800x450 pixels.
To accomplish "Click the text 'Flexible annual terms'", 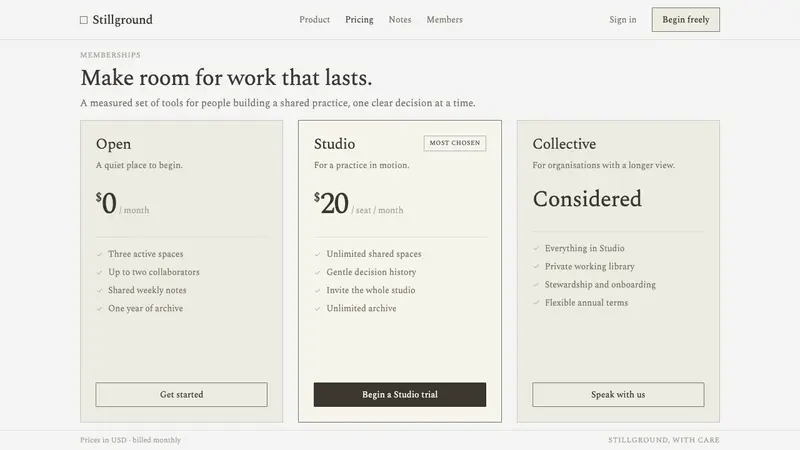I will 586,303.
